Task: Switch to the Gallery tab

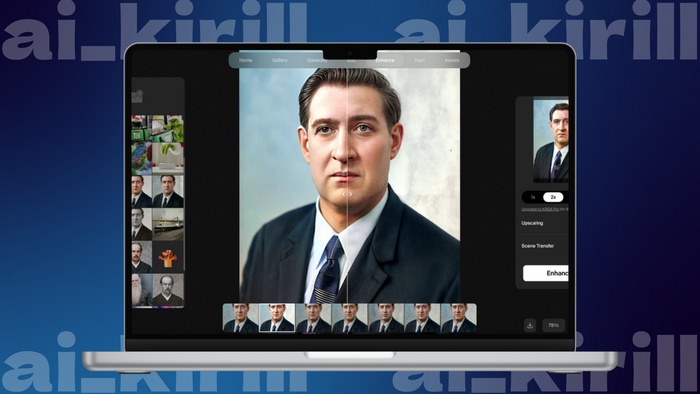Action: [x=280, y=60]
